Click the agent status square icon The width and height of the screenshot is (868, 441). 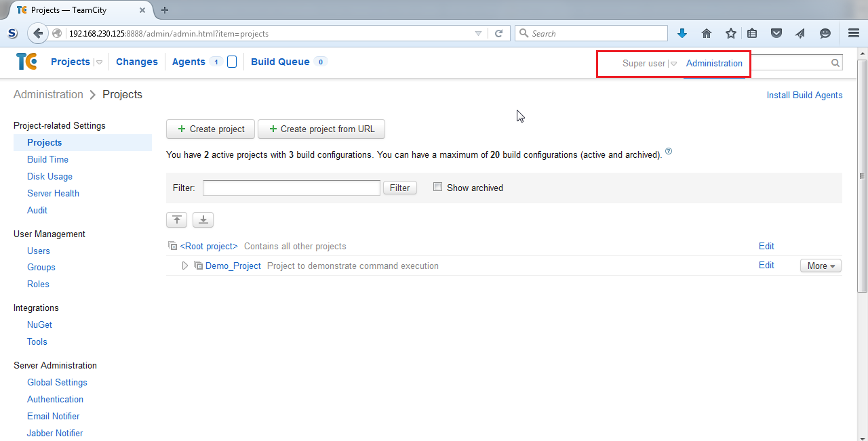[232, 62]
